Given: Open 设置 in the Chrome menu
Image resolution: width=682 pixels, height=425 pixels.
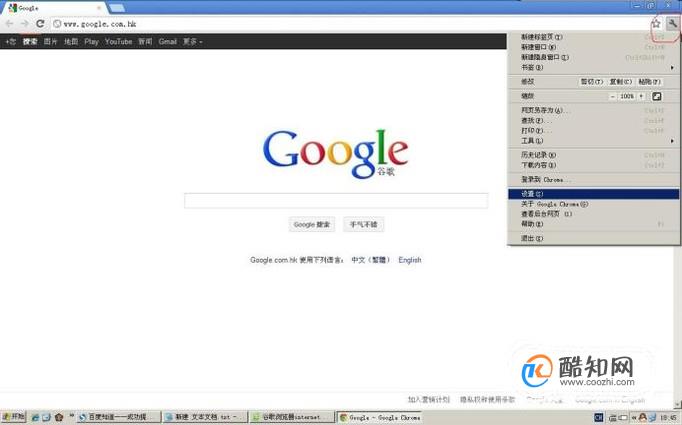Looking at the screenshot, I should click(594, 194).
